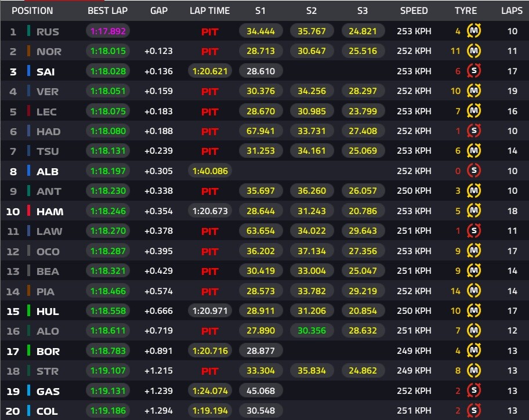Click the green team color bar beside HUL
Viewport: 529px width, 420px height.
28,311
